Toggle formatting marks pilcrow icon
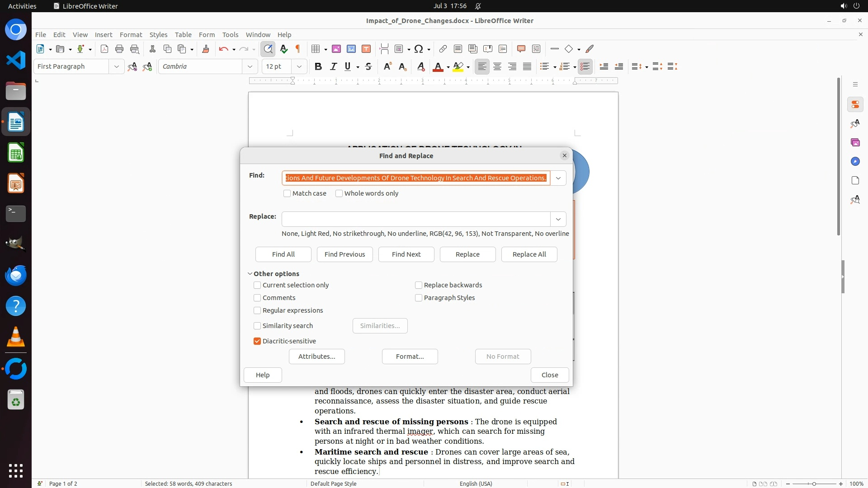Image resolution: width=868 pixels, height=488 pixels. coord(298,49)
